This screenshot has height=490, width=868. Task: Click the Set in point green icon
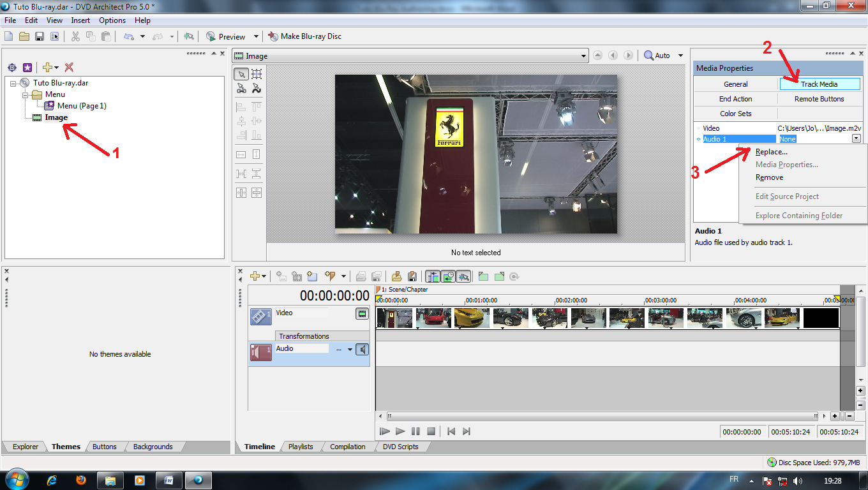tap(483, 276)
